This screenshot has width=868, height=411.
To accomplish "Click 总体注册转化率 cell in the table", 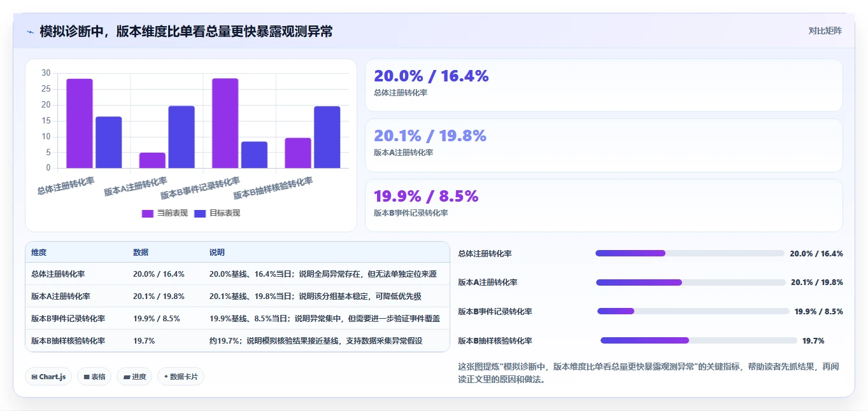I will [58, 274].
